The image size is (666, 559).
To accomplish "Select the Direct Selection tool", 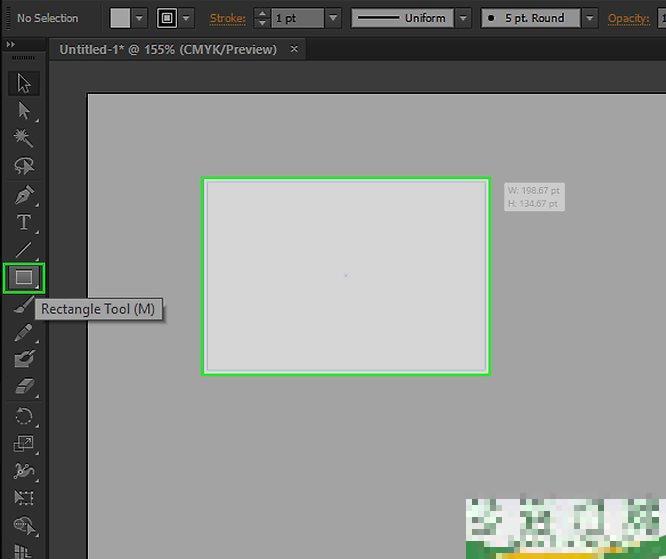I will tap(24, 111).
